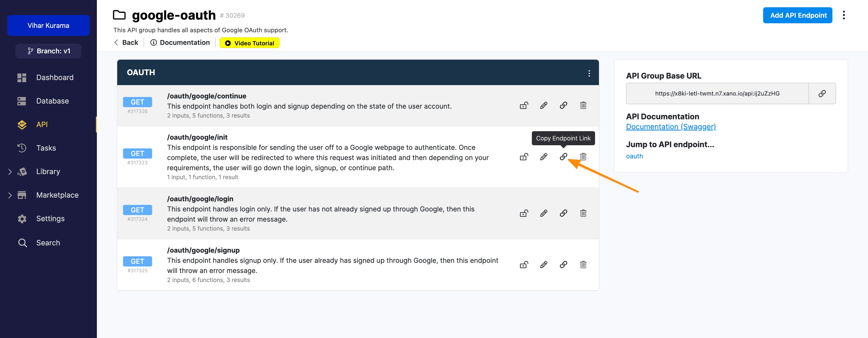The height and width of the screenshot is (338, 868).
Task: Delete the /oauth/google/signup endpoint
Action: 583,265
